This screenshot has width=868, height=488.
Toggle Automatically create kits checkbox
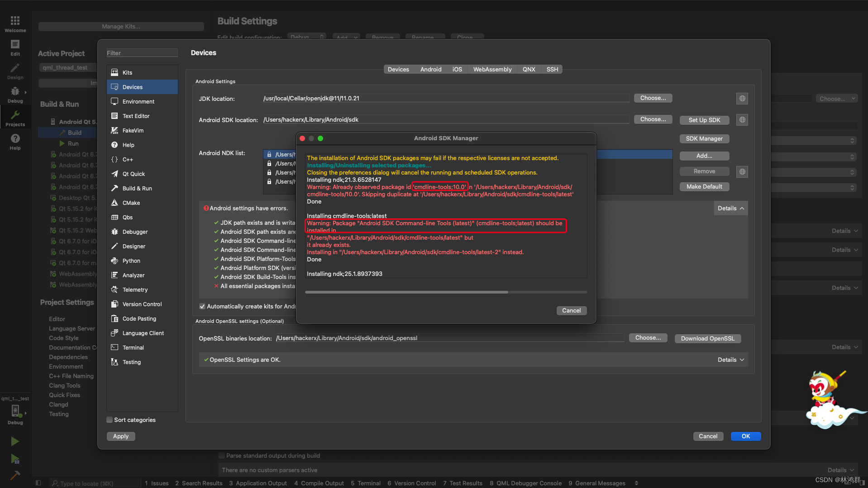click(202, 306)
